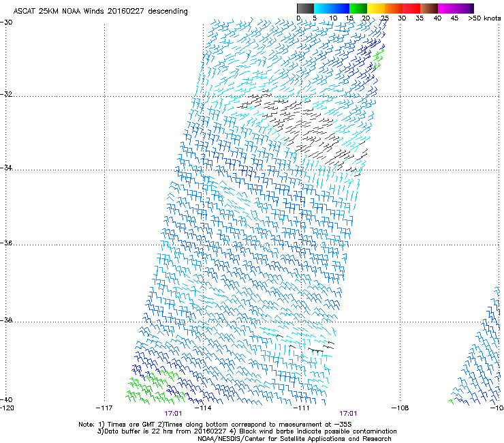504x443 pixels.
Task: Click the title 'ASCAT 25KM NOAA Winds 20160227 descending'
Action: (100, 12)
